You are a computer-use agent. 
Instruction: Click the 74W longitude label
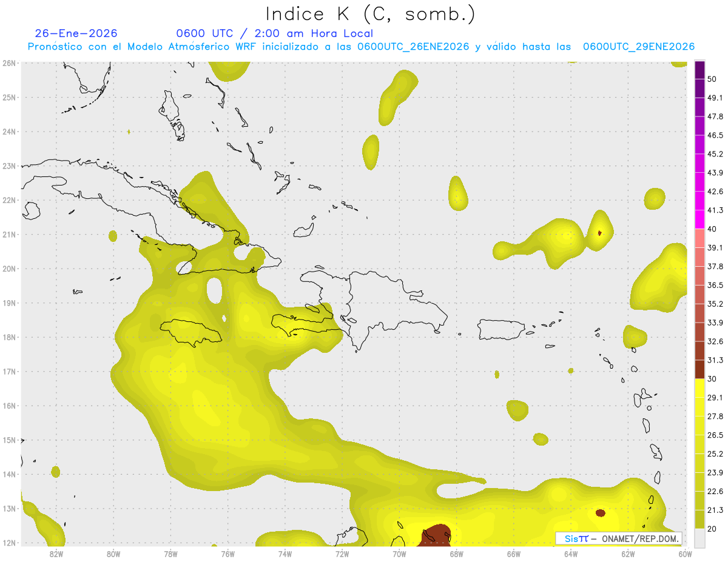point(285,554)
